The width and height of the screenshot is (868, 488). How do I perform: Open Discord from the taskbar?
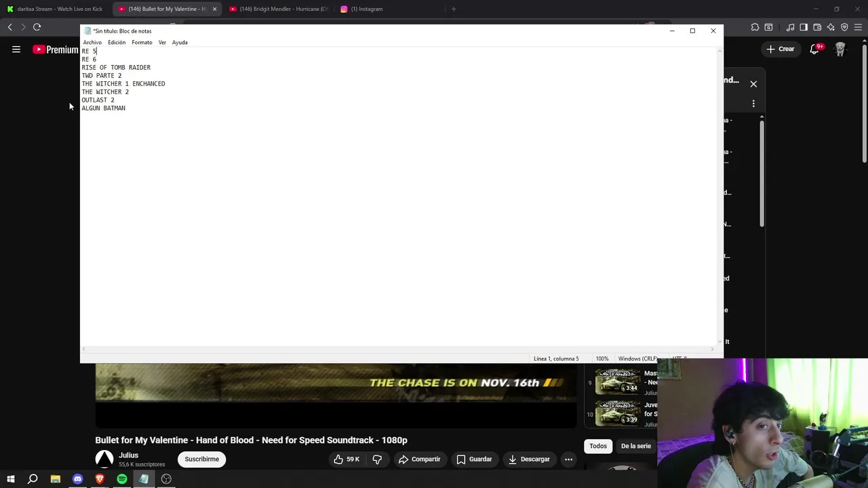point(77,479)
